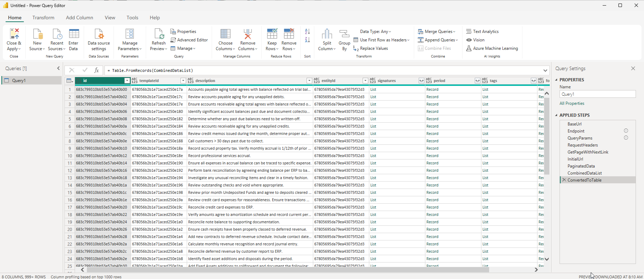The width and height of the screenshot is (644, 279).
Task: Click Replace Values
Action: [371, 49]
